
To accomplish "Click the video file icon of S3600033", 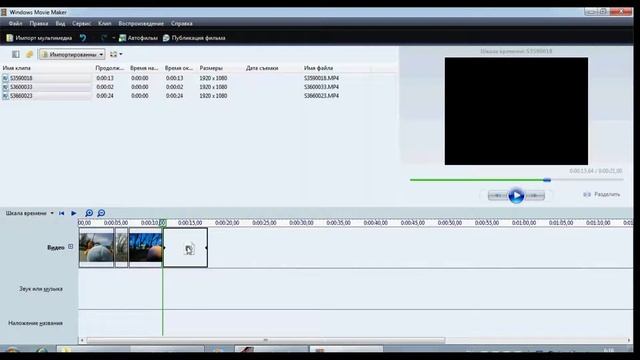I will (x=5, y=87).
